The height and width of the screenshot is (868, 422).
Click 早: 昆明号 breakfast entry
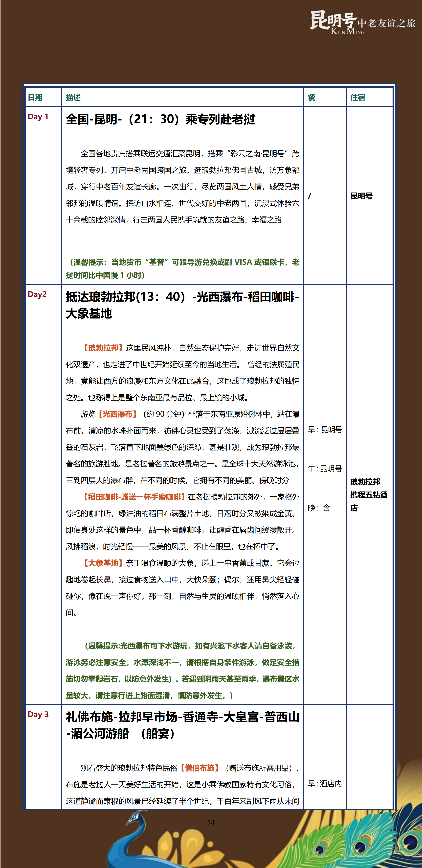tap(325, 430)
